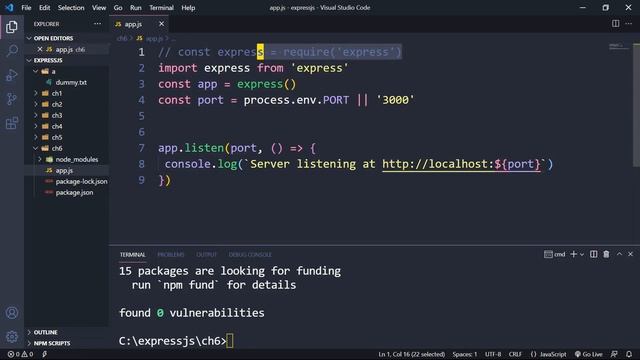Open the Run menu
This screenshot has height=360, width=640.
(x=136, y=7)
